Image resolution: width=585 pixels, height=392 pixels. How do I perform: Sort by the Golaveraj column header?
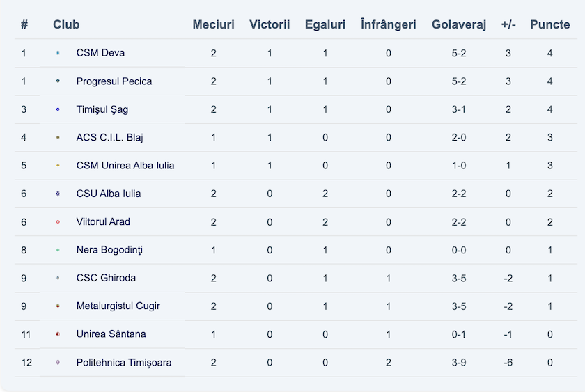459,24
